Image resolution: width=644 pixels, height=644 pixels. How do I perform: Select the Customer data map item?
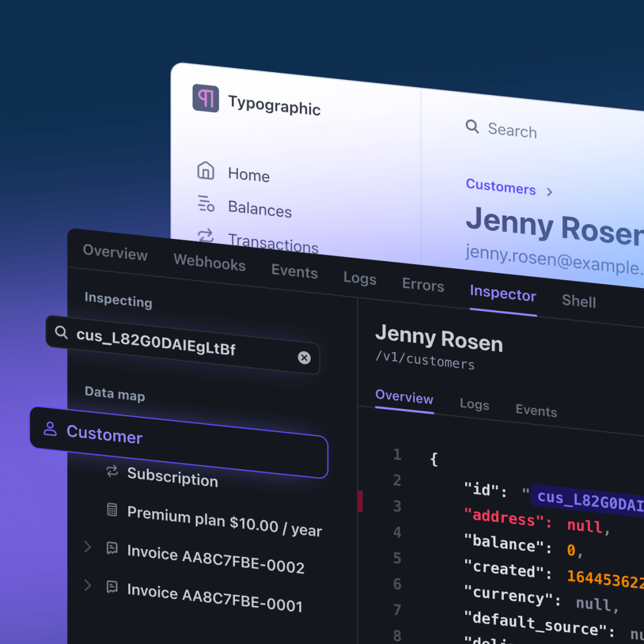pyautogui.click(x=179, y=442)
